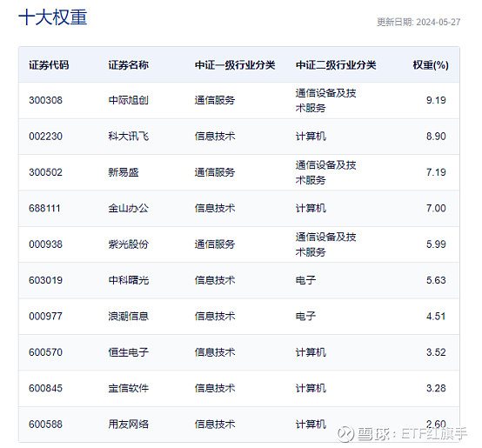Image resolution: width=482 pixels, height=448 pixels.
Task: Select stock code 300502
Action: pyautogui.click(x=45, y=172)
